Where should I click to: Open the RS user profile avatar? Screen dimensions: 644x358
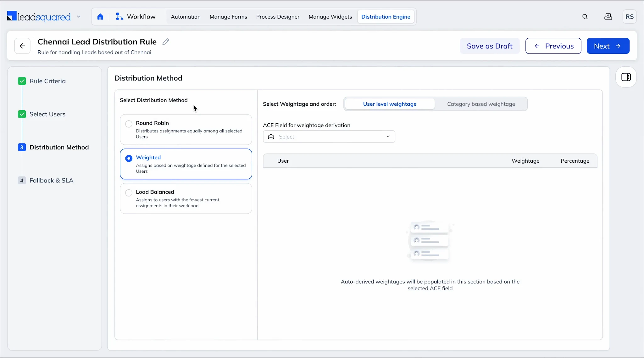pos(630,17)
